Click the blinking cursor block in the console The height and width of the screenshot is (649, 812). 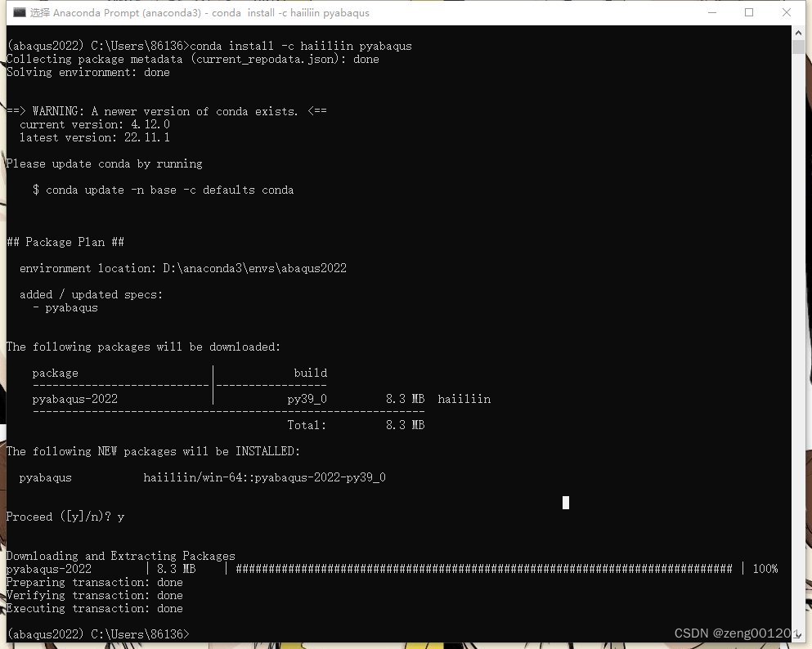coord(565,502)
